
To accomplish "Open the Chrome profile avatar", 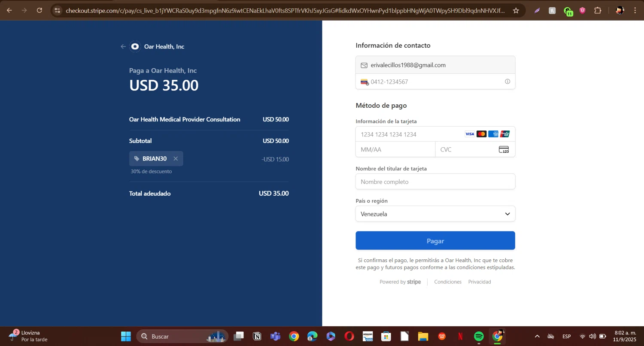I will tap(620, 10).
